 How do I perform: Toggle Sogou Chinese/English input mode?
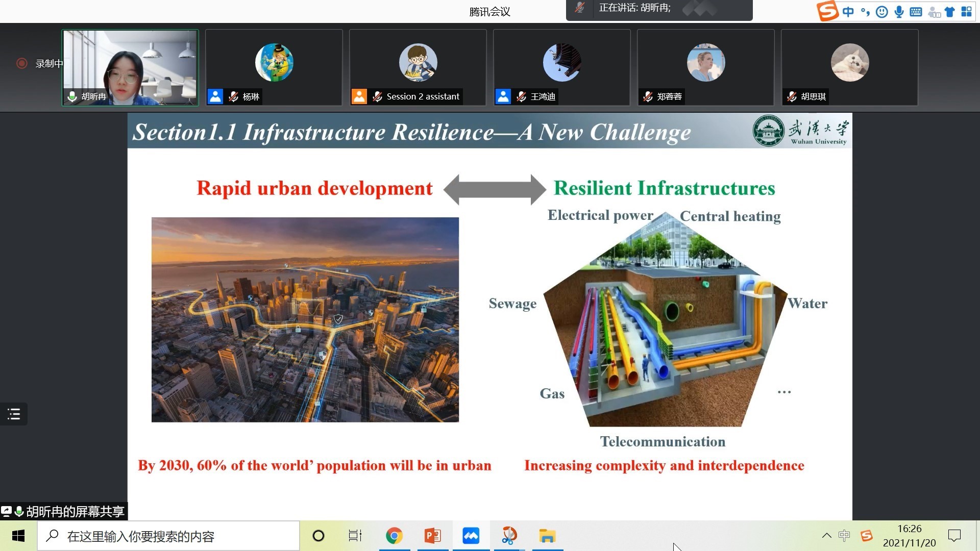coord(848,12)
